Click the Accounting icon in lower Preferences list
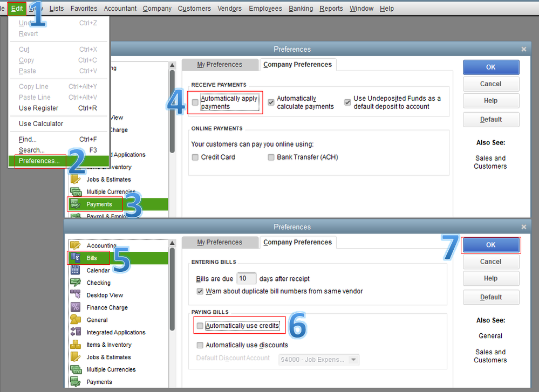Viewport: 539px width, 392px height. pos(76,245)
